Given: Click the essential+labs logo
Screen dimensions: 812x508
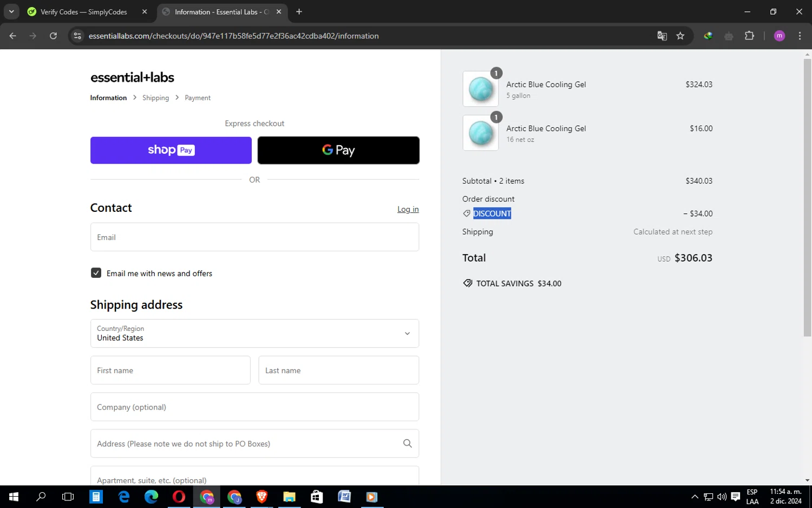Looking at the screenshot, I should (132, 77).
